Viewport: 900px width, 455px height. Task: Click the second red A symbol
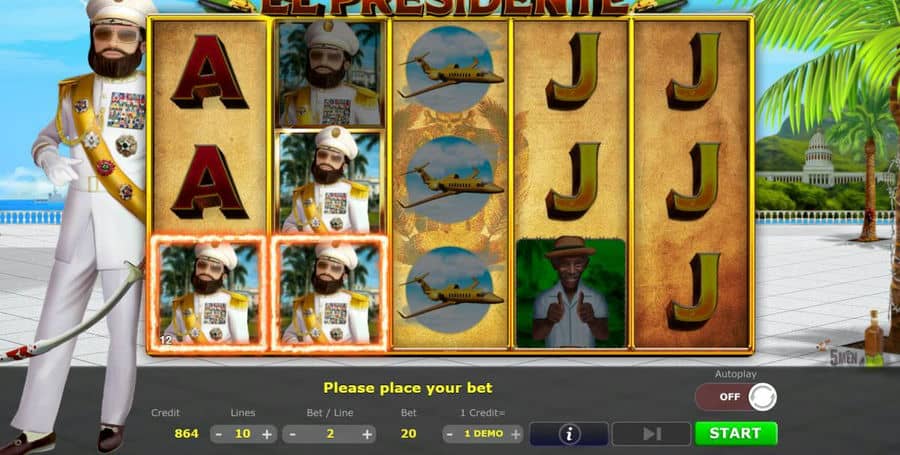210,182
